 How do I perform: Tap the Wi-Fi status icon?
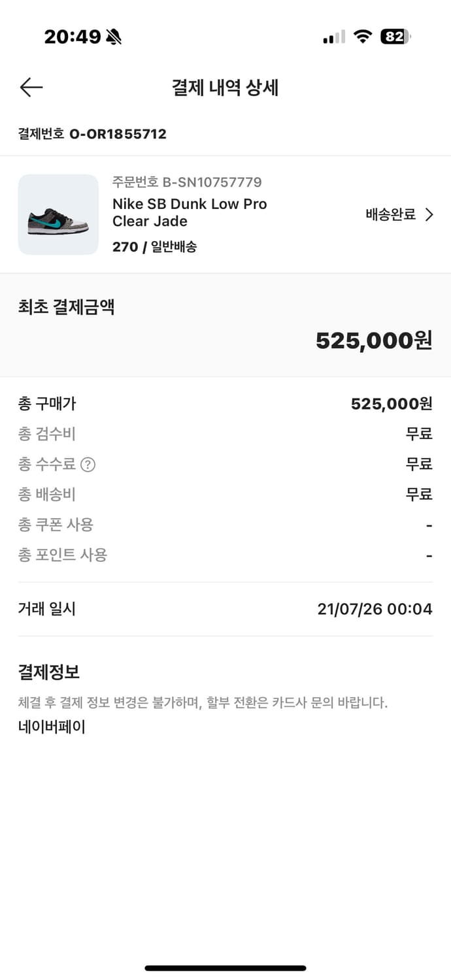point(362,37)
